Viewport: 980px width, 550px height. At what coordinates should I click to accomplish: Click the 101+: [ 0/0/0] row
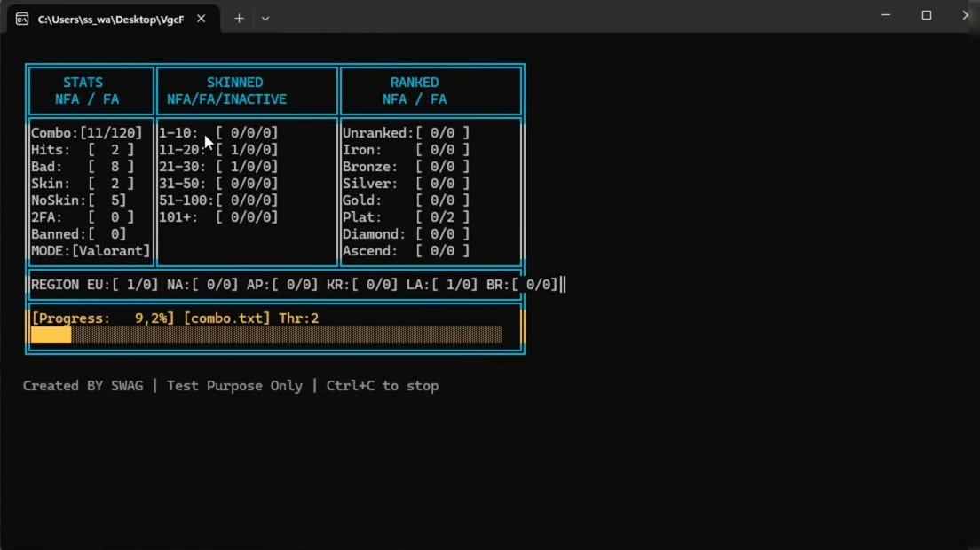(218, 217)
